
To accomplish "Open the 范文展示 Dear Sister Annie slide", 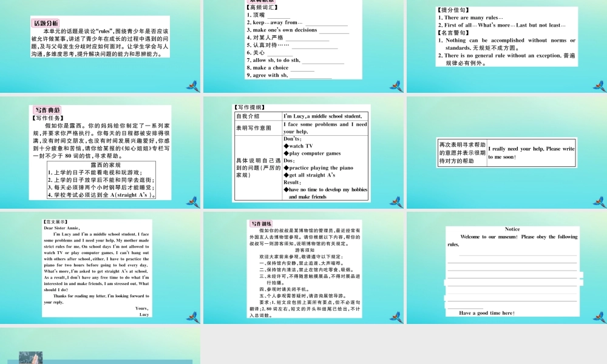I will pos(100,268).
